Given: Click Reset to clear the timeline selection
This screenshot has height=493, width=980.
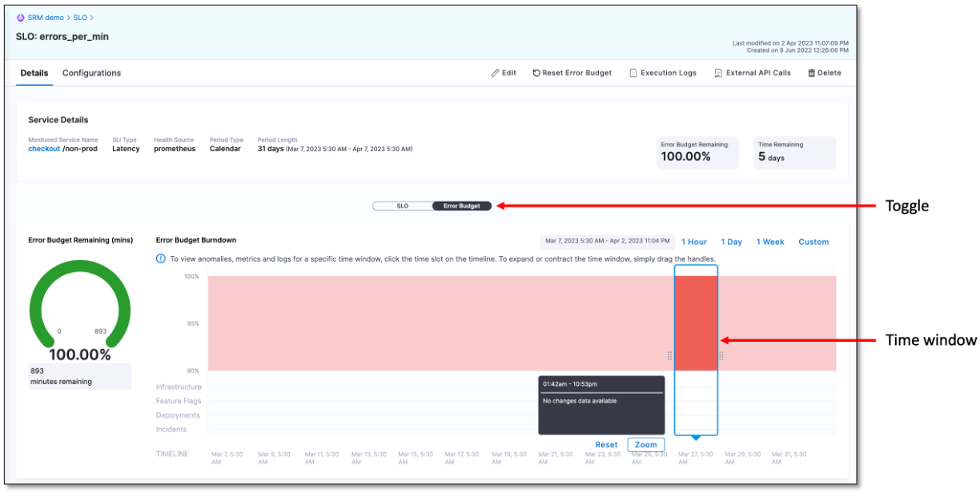Looking at the screenshot, I should point(606,444).
